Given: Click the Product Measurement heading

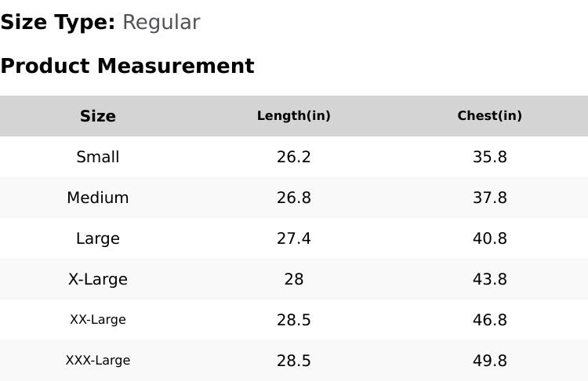Looking at the screenshot, I should pyautogui.click(x=127, y=66).
